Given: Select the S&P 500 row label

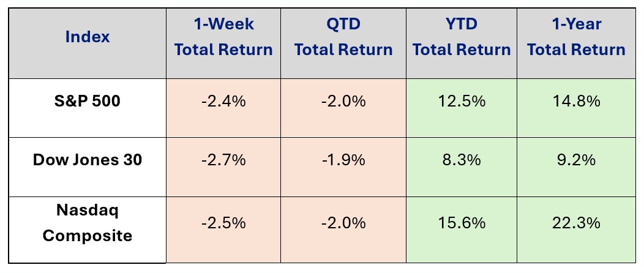Looking at the screenshot, I should pos(88,100).
